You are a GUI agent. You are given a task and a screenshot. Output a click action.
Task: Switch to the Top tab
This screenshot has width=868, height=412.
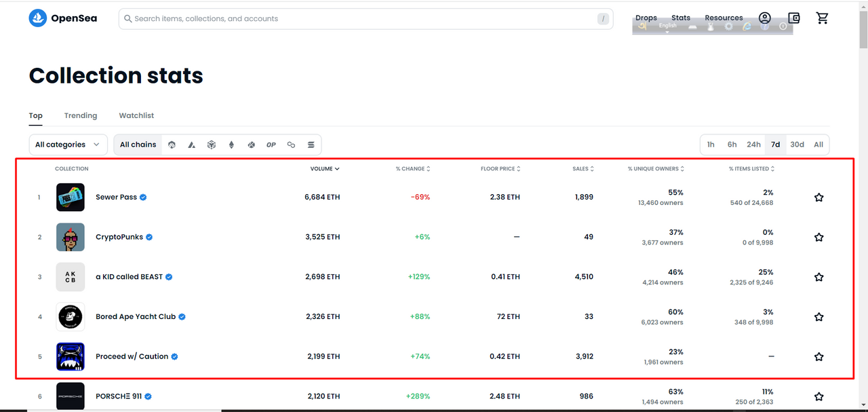(x=36, y=116)
